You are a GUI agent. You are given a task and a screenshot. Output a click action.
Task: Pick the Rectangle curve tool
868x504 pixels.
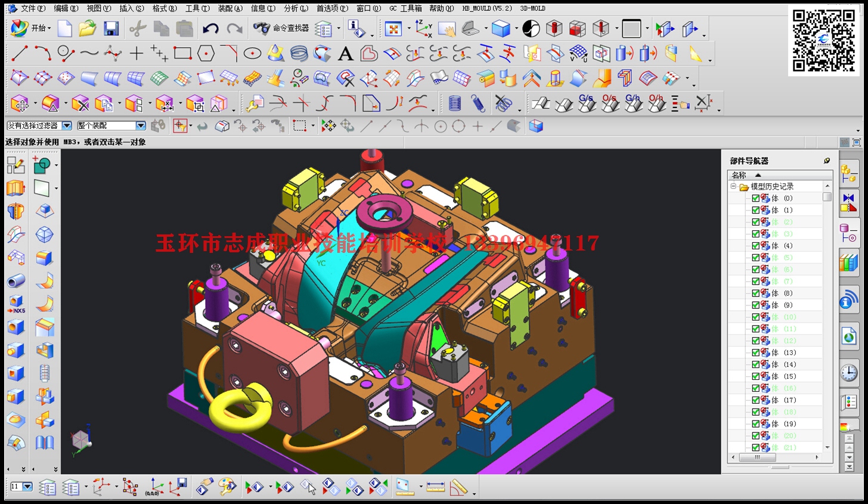click(182, 54)
